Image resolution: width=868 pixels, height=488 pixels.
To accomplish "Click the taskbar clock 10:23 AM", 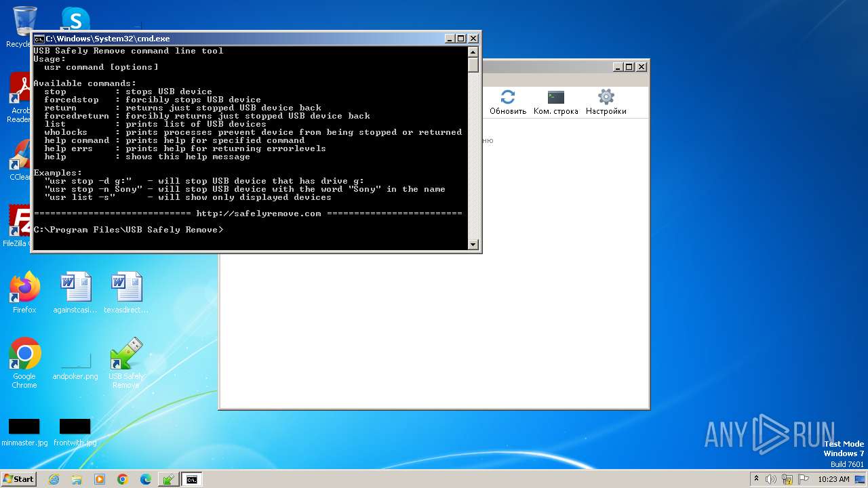I will pos(833,479).
